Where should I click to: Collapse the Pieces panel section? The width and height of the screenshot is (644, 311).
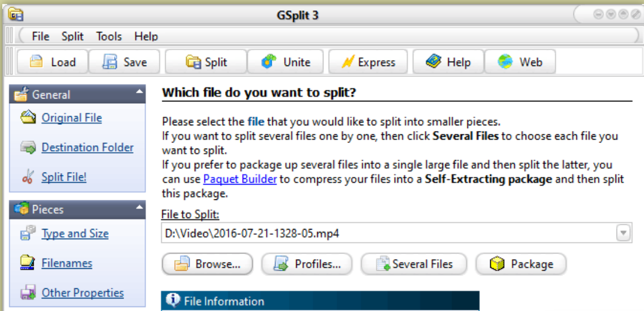point(139,207)
